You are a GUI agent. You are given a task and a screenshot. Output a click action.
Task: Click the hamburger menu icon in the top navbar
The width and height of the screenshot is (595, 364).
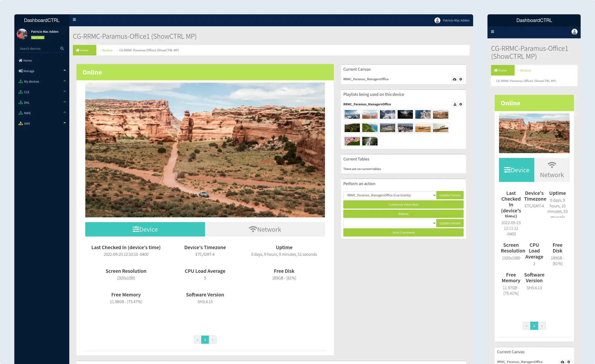tap(74, 20)
